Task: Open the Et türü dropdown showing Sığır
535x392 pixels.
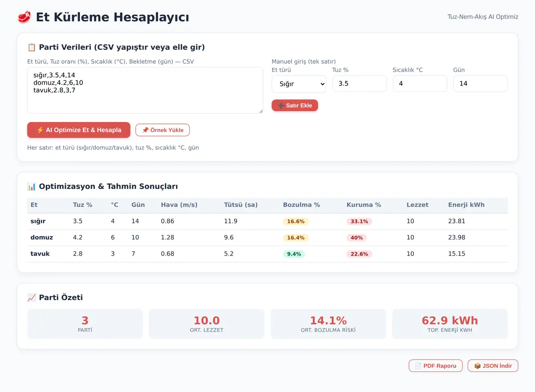Action: tap(299, 84)
